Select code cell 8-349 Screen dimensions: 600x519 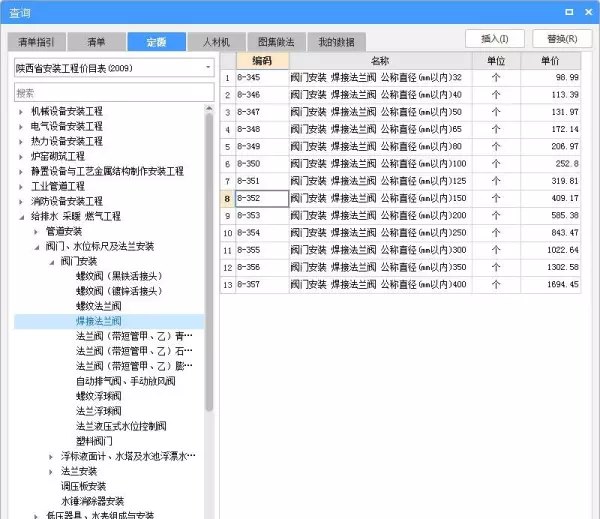click(262, 147)
